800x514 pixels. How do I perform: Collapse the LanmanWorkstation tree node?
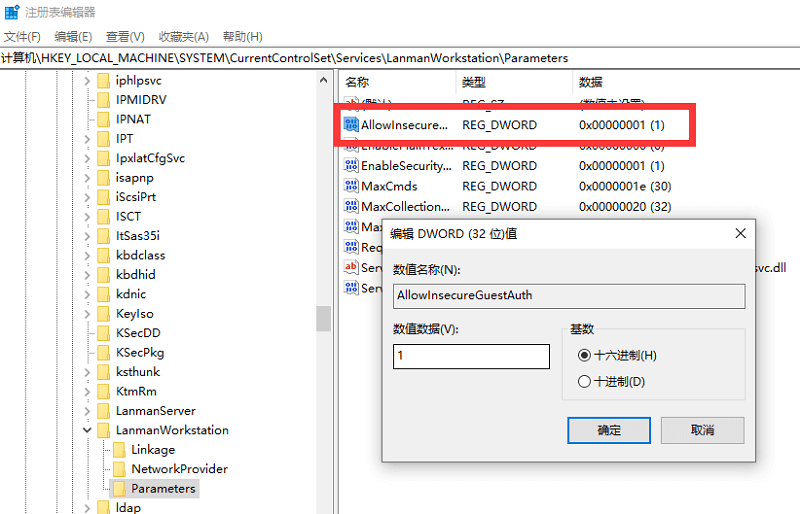pyautogui.click(x=87, y=430)
